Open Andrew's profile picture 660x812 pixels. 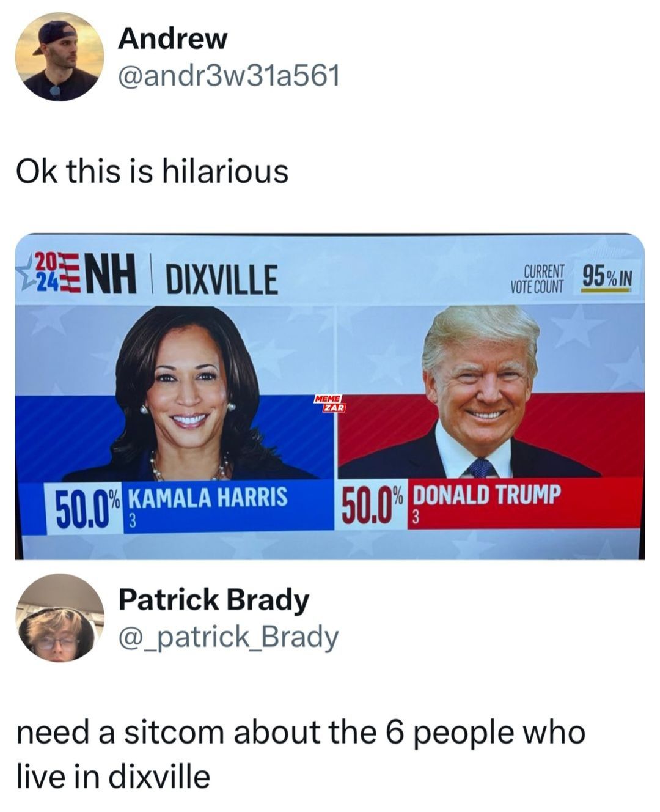[59, 57]
